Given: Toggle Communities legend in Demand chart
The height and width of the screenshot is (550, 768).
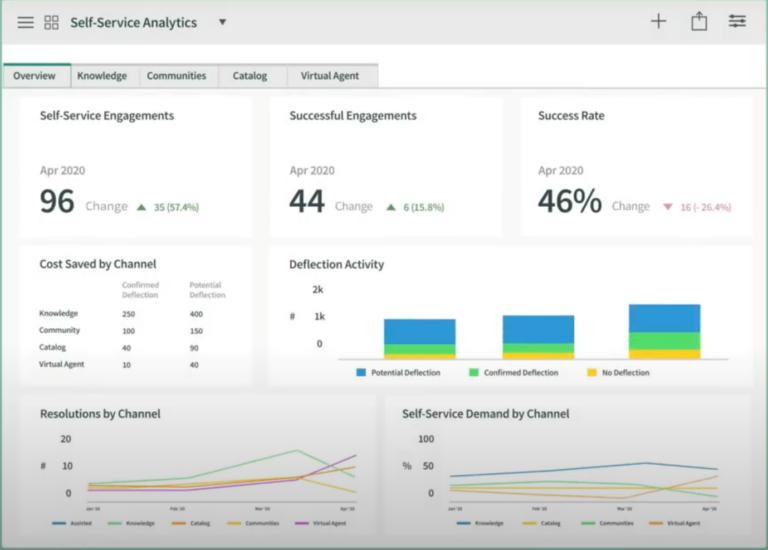Looking at the screenshot, I should 607,524.
